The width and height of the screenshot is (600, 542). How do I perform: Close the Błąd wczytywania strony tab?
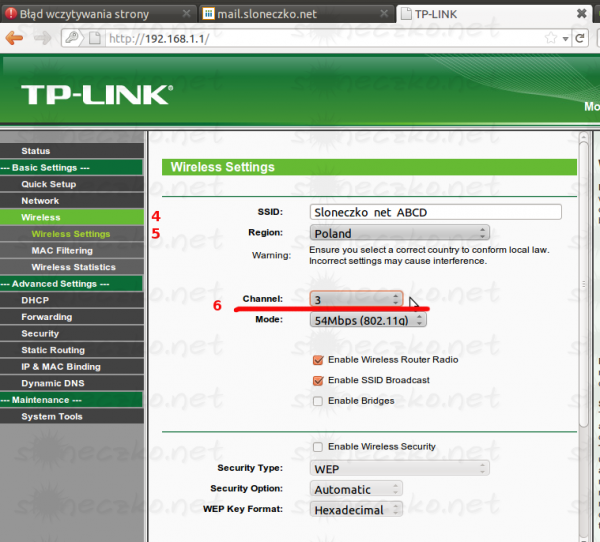tap(186, 14)
